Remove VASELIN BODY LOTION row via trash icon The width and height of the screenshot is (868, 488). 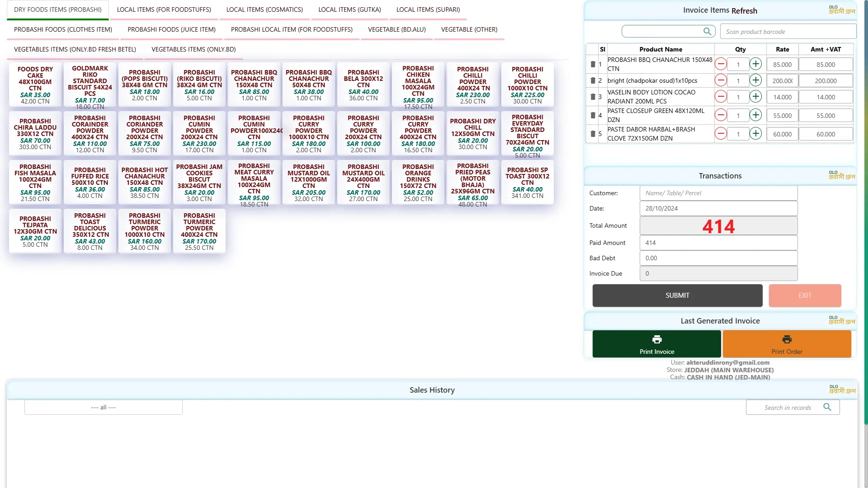point(593,97)
